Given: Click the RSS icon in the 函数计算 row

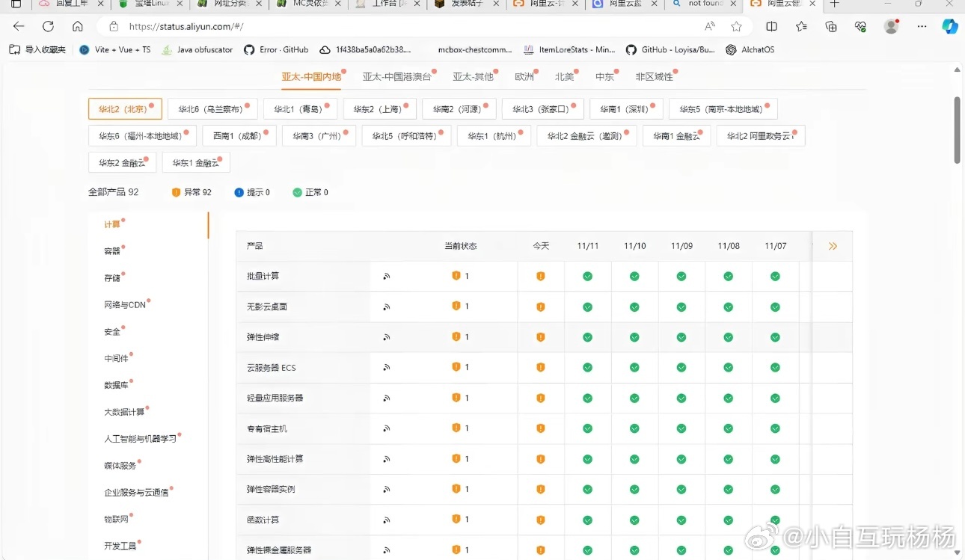Looking at the screenshot, I should 387,520.
